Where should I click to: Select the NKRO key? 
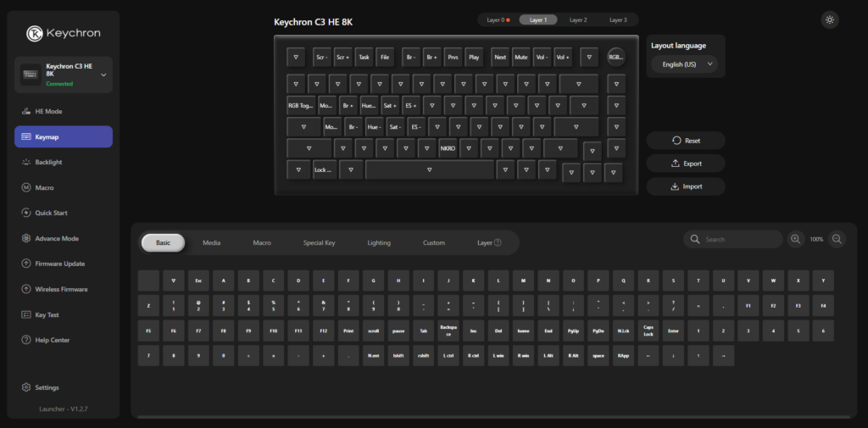[448, 148]
